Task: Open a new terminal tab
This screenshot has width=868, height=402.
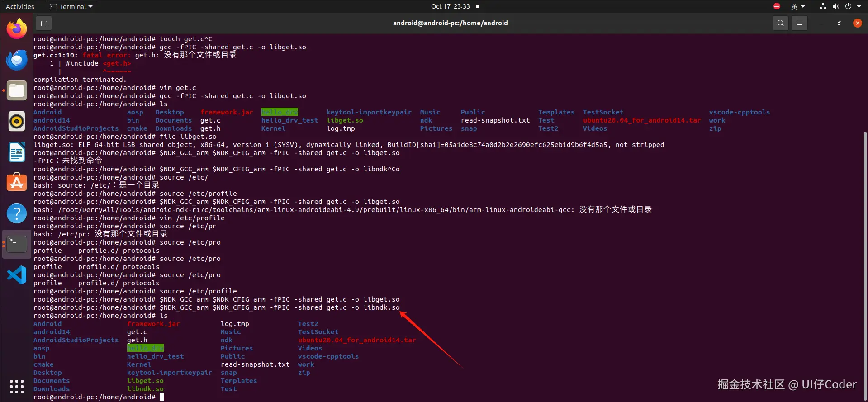Action: (x=44, y=23)
